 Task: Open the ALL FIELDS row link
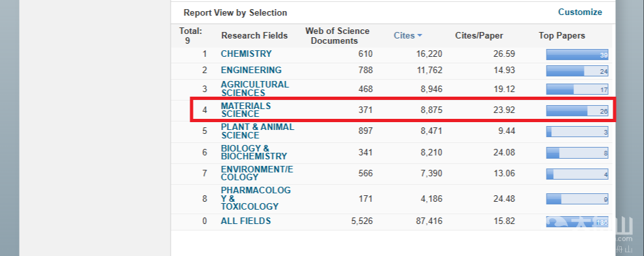coord(246,221)
